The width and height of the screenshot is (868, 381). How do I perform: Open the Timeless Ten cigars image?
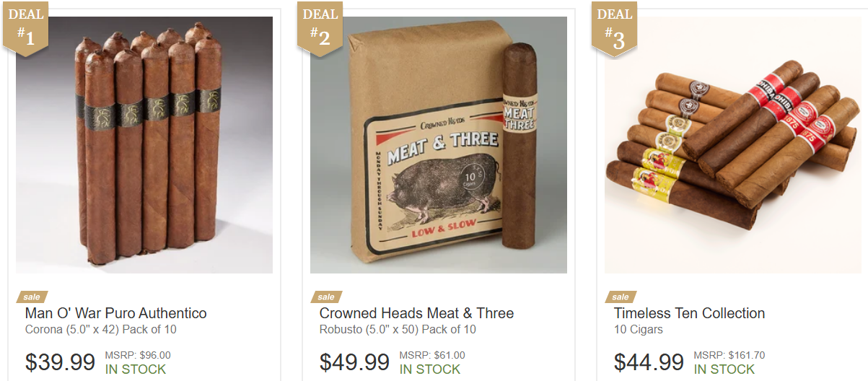tap(733, 145)
